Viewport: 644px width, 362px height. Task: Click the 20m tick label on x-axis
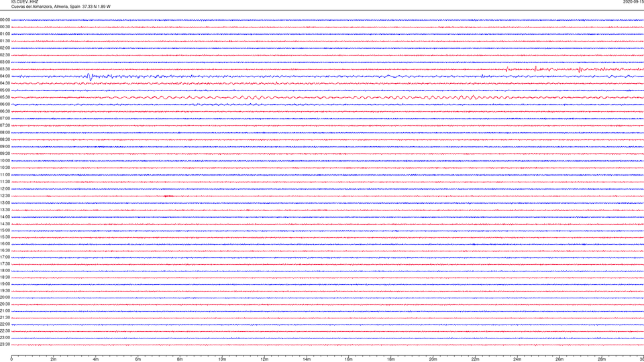click(x=433, y=359)
